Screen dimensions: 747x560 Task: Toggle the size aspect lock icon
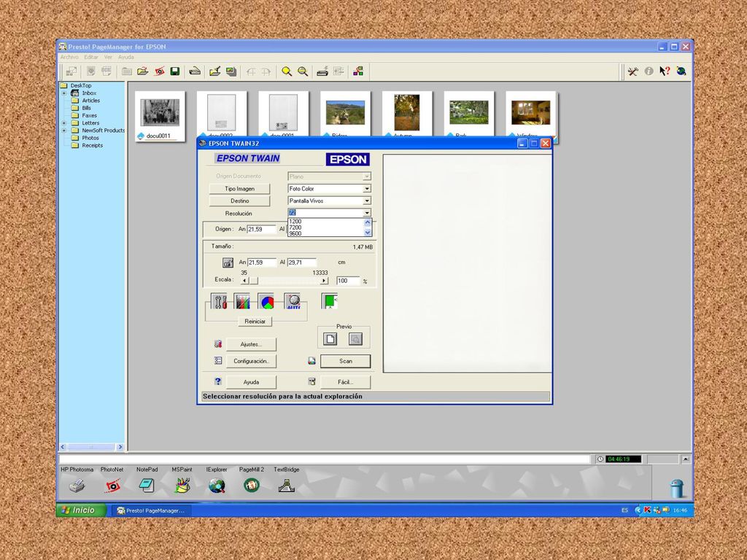tap(228, 262)
